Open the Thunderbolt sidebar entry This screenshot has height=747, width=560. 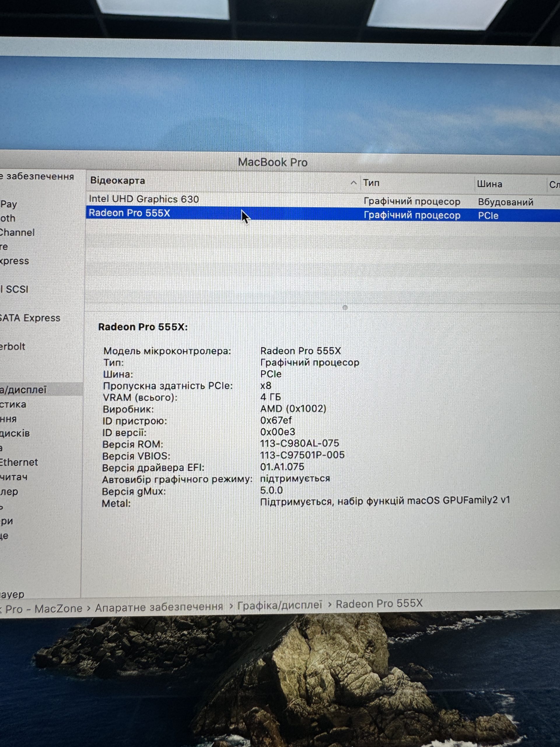(x=13, y=346)
